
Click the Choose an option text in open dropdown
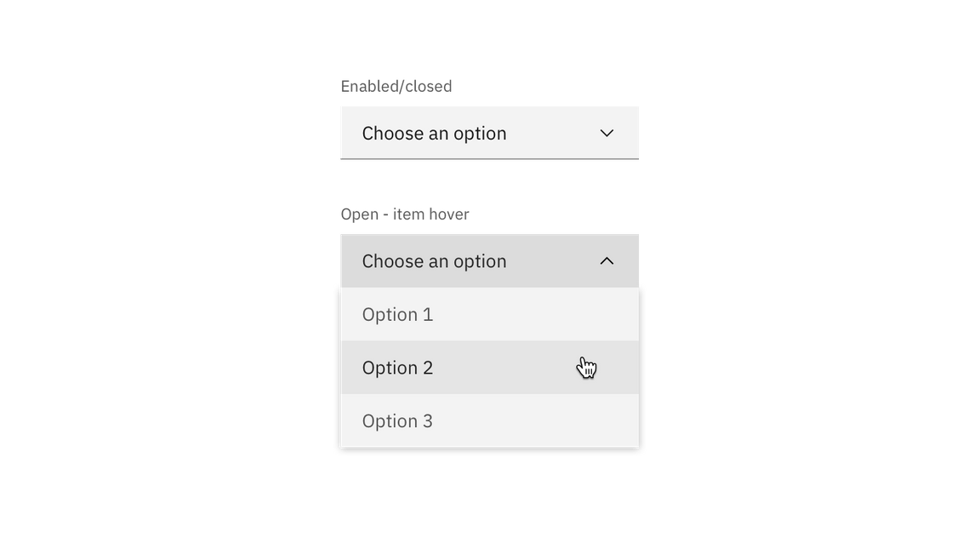[x=435, y=261]
